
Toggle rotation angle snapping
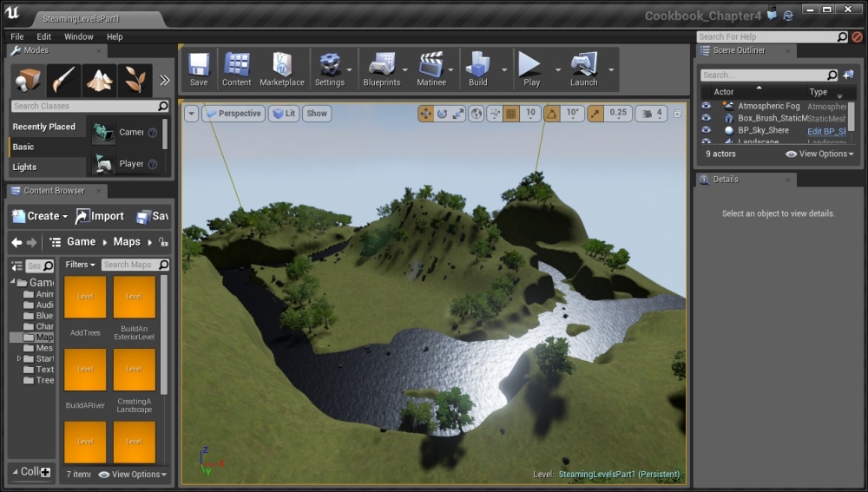[552, 114]
